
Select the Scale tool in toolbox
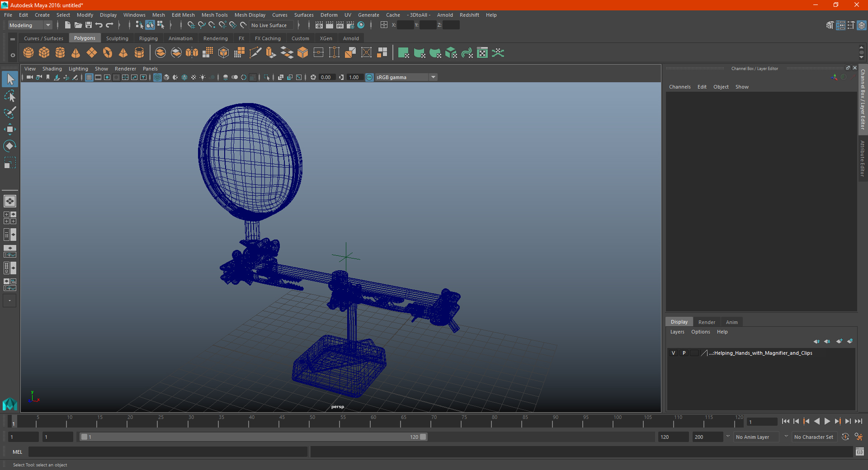10,163
